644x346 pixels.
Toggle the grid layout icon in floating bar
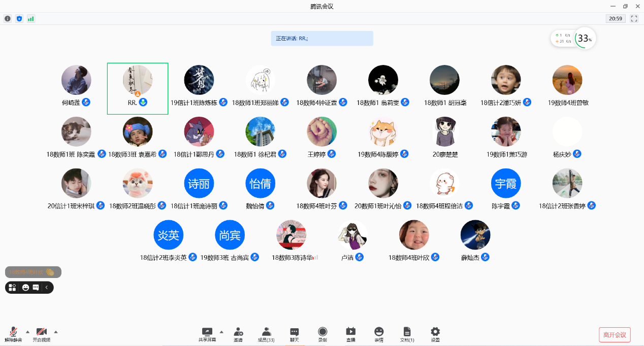pyautogui.click(x=13, y=288)
